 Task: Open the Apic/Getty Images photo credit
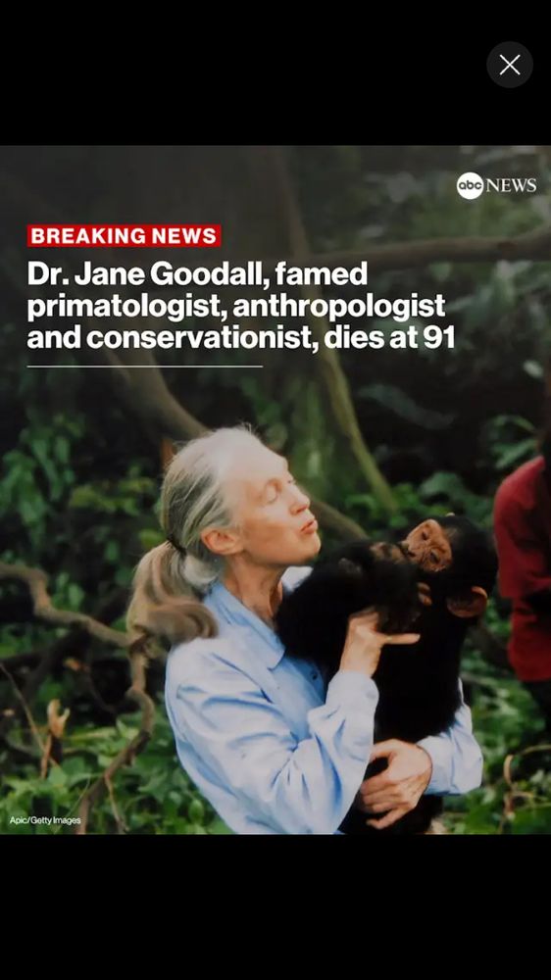45,820
